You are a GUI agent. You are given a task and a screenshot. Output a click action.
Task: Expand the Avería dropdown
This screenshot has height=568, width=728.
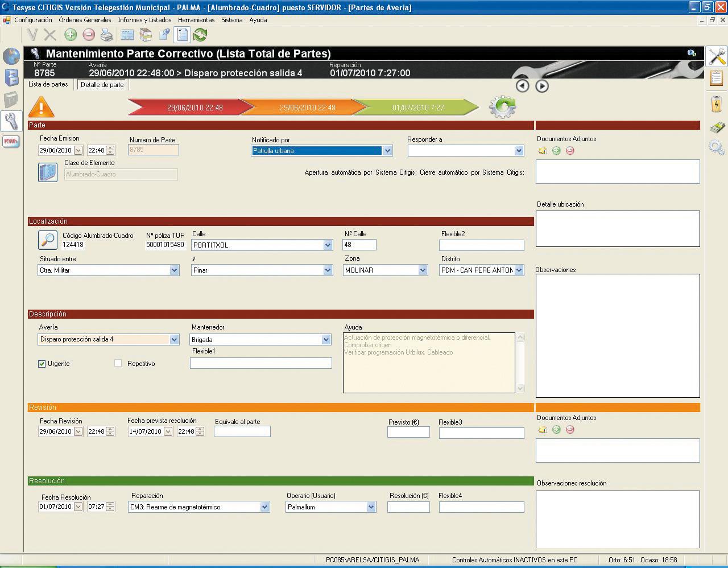click(x=174, y=339)
